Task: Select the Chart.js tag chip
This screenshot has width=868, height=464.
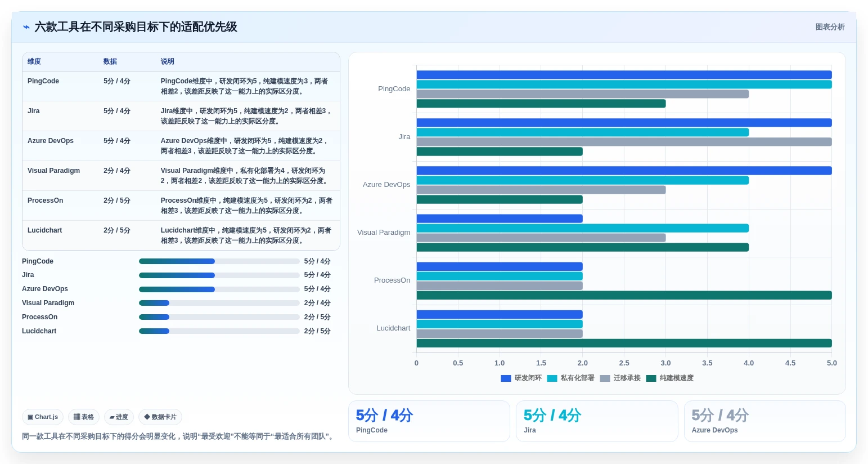Action: [x=43, y=417]
